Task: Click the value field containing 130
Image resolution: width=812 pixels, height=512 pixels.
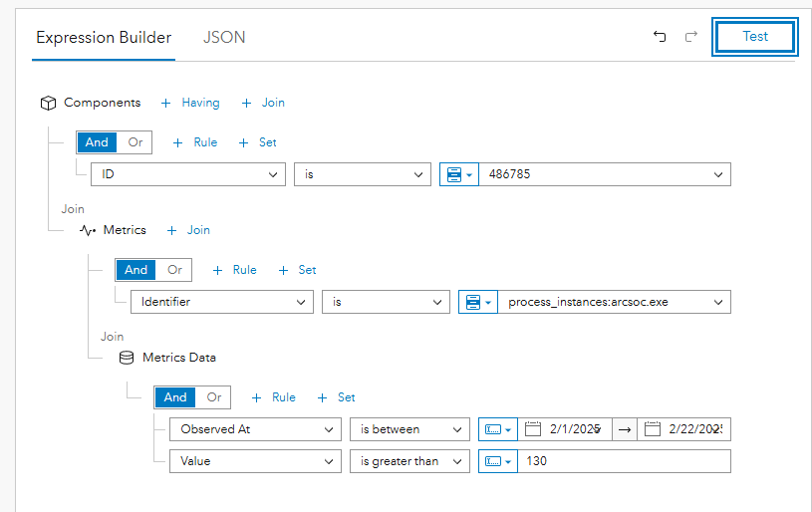Action: pyautogui.click(x=624, y=461)
